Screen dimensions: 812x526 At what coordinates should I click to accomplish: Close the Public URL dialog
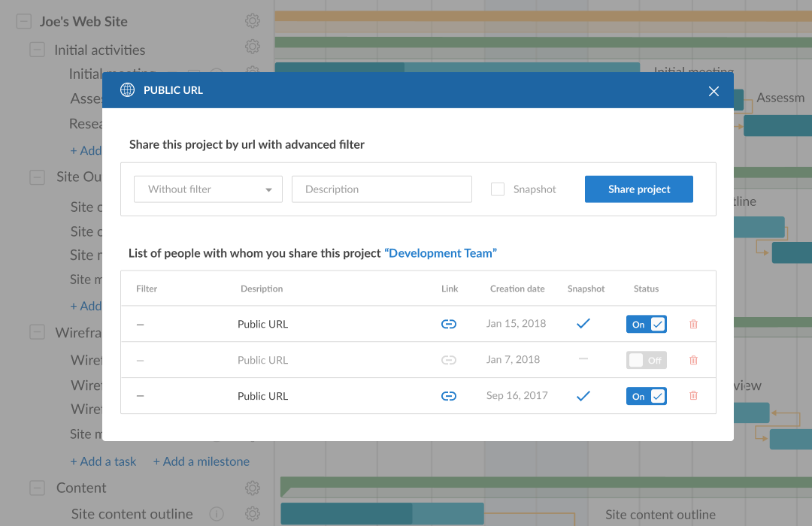[714, 91]
